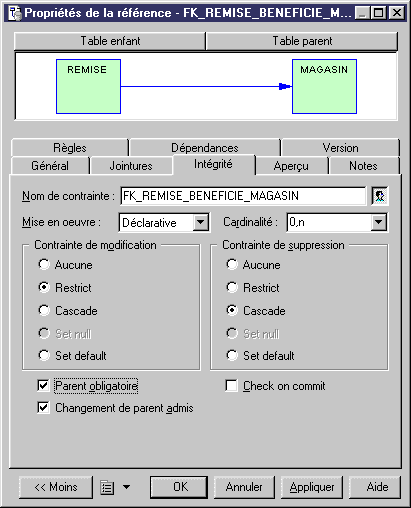This screenshot has height=508, width=411.
Task: Open the Mise en oeuvre dropdown
Action: pyautogui.click(x=201, y=222)
